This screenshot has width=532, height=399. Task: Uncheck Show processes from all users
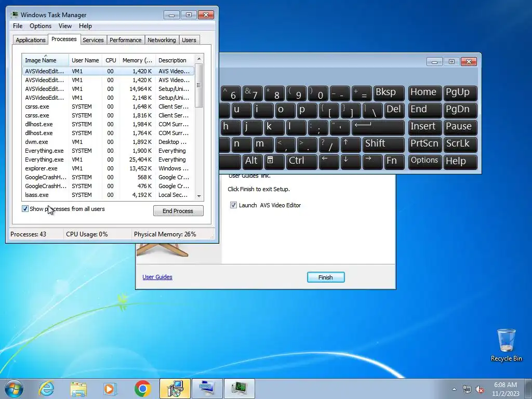(25, 209)
